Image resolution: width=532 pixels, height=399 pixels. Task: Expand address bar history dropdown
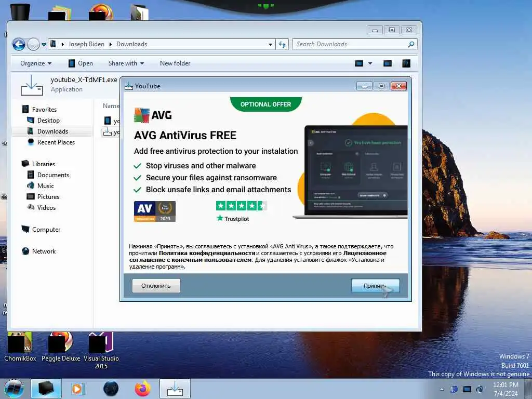[x=270, y=45]
